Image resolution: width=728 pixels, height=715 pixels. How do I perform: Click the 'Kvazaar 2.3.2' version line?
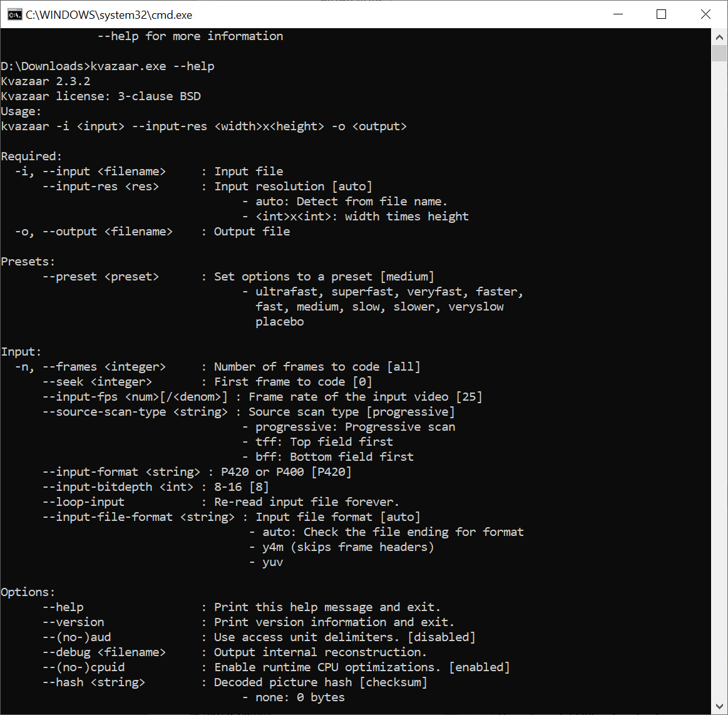(x=46, y=81)
